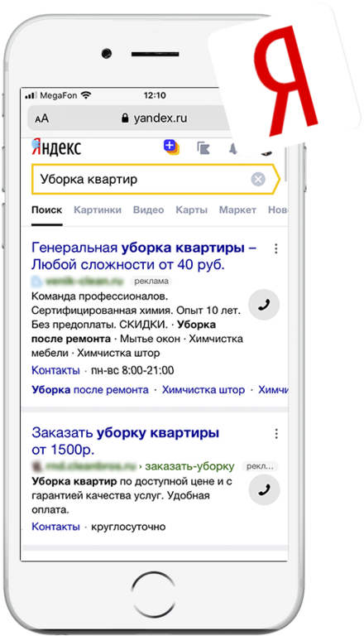The width and height of the screenshot is (364, 636).
Task: Switch to the Картинки tab
Action: [98, 210]
